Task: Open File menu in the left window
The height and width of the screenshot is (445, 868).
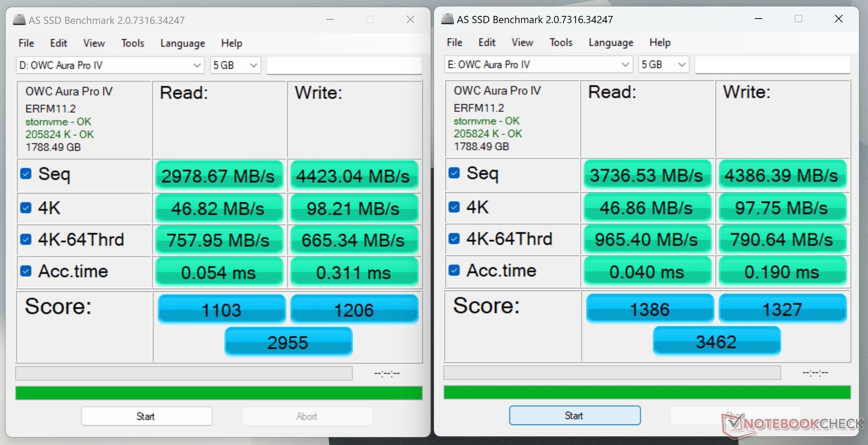Action: click(26, 43)
